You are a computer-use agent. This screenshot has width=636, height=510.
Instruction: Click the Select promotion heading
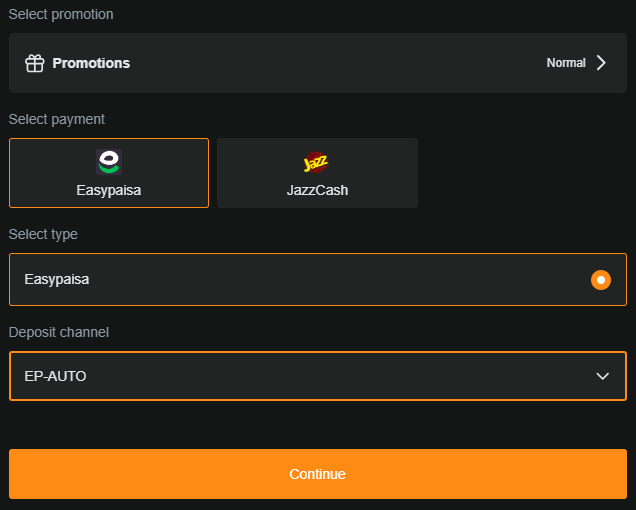coord(61,14)
